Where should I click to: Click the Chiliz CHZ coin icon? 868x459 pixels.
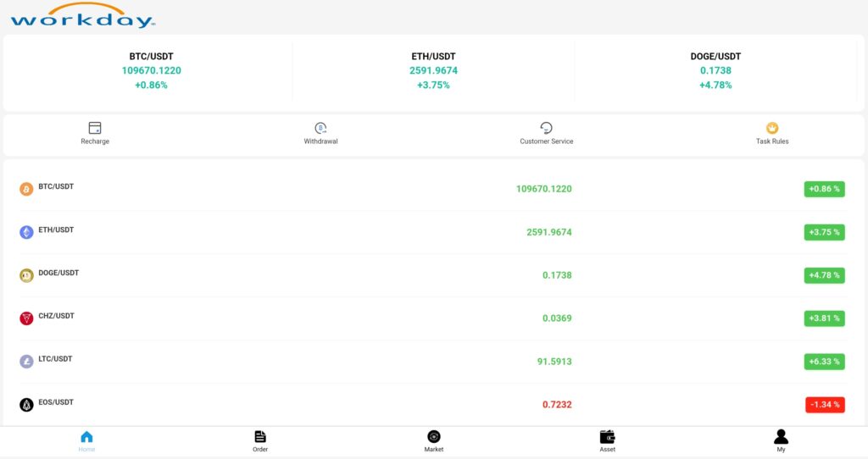click(26, 318)
